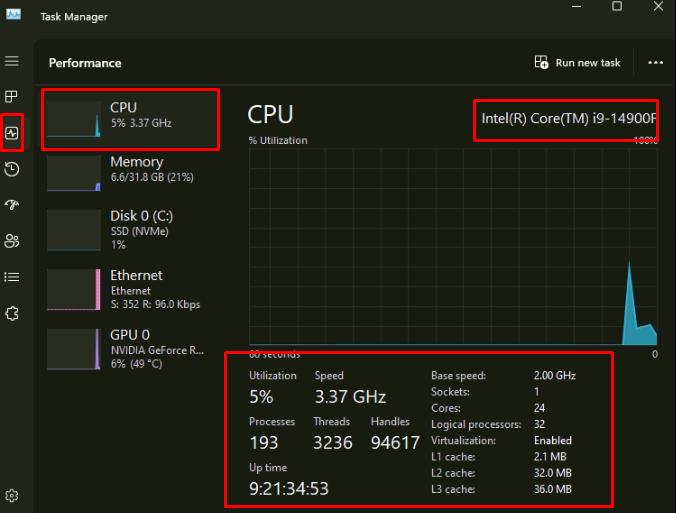Click the 6.6/31.8 GB (21%) memory text
Screen dimensions: 676x513
(152, 177)
